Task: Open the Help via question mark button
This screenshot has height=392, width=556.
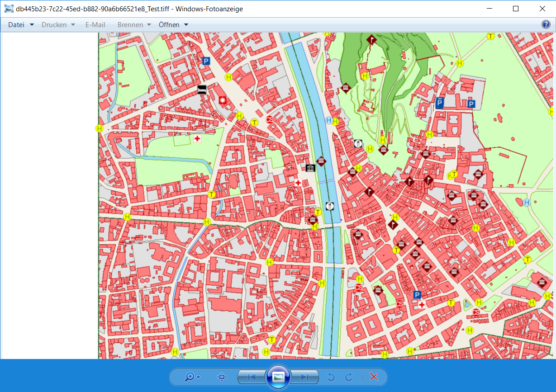Action: (x=546, y=24)
